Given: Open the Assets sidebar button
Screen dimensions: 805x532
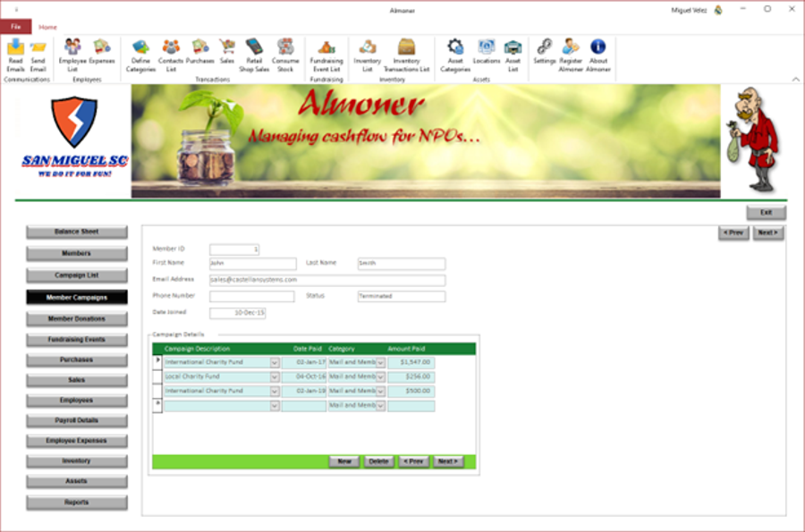Looking at the screenshot, I should coord(77,481).
